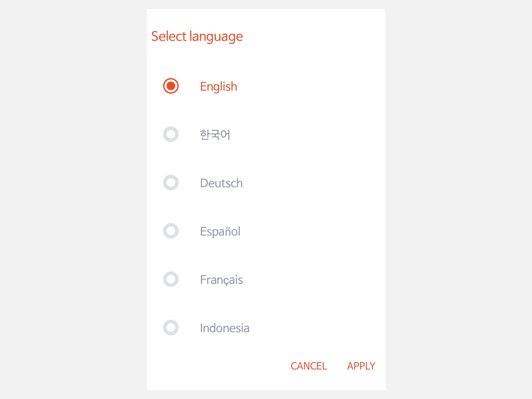Screen dimensions: 532x399
Task: Click the Indonesia language label
Action: (x=224, y=328)
